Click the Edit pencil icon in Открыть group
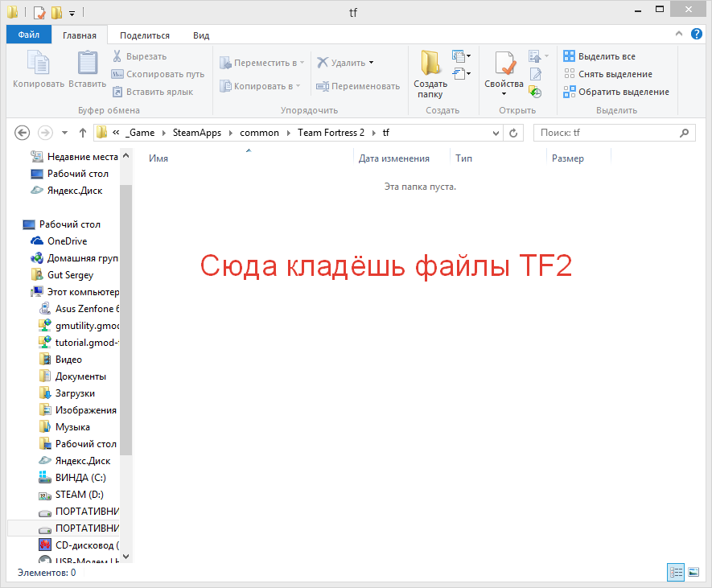 (x=535, y=73)
